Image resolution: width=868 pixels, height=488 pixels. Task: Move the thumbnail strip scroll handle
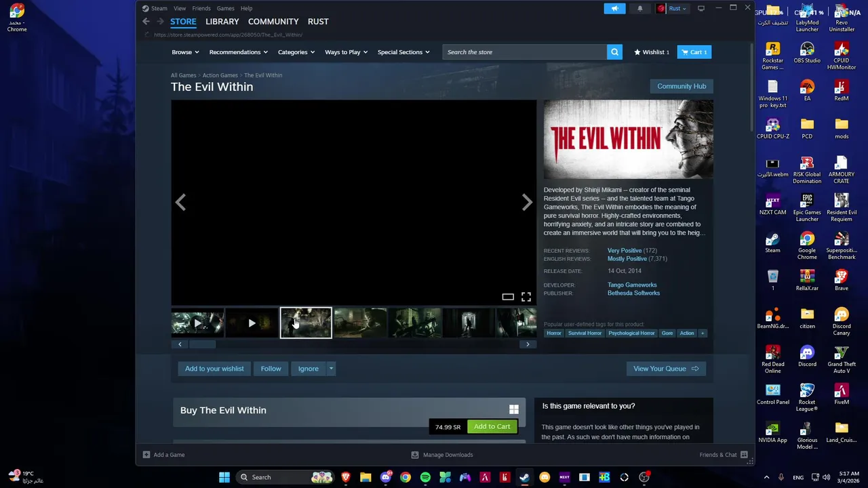[202, 344]
